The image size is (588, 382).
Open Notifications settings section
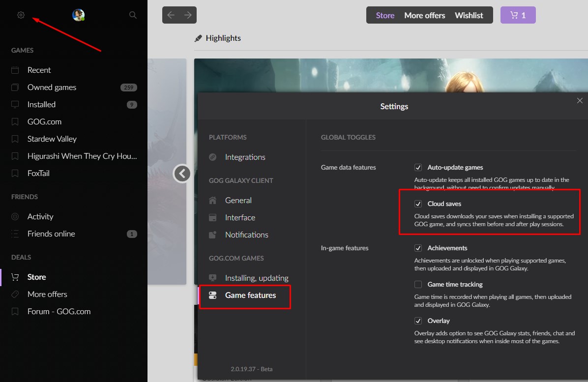coord(246,235)
